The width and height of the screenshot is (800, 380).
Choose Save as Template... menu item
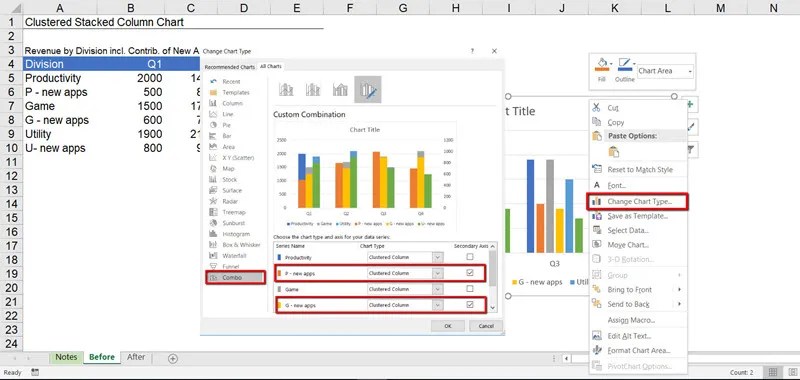[637, 216]
